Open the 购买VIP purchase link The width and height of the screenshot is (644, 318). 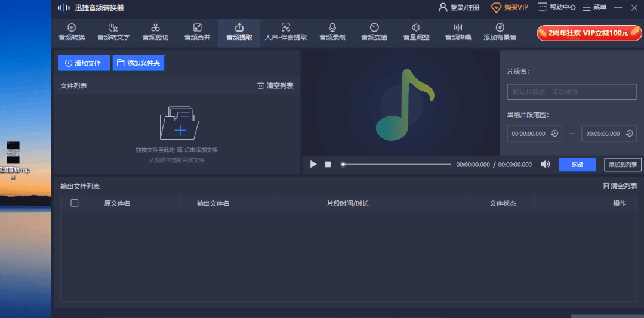(510, 7)
